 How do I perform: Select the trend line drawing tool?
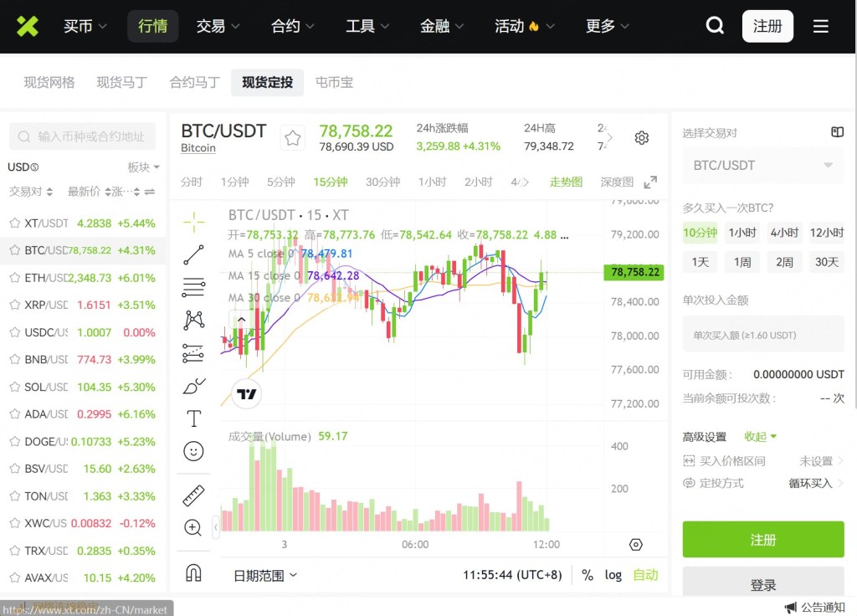coord(193,254)
